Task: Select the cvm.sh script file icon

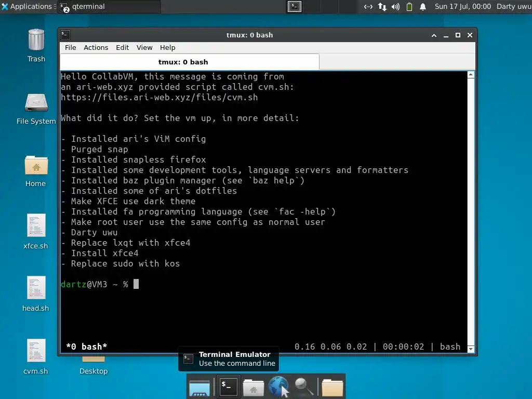Action: coord(36,351)
